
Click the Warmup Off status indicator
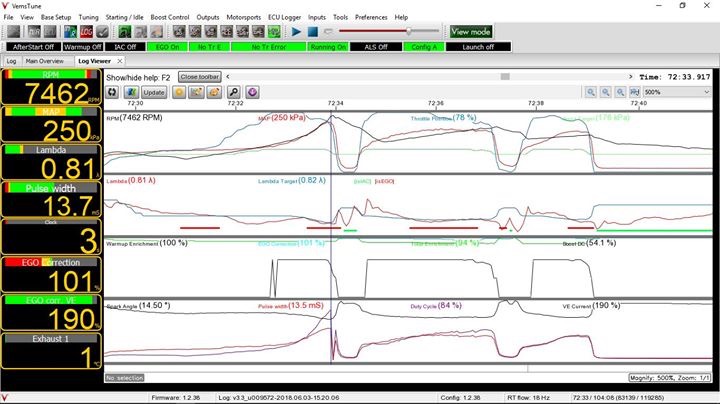click(x=83, y=47)
